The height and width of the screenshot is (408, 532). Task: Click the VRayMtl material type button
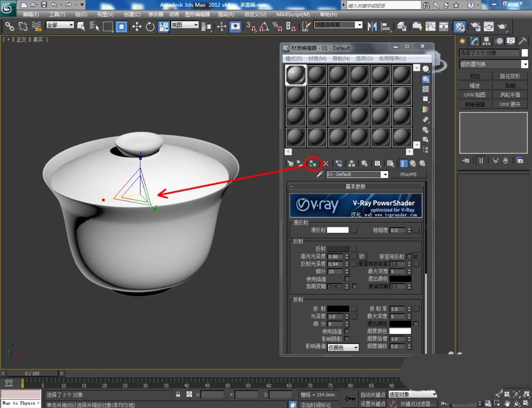408,174
